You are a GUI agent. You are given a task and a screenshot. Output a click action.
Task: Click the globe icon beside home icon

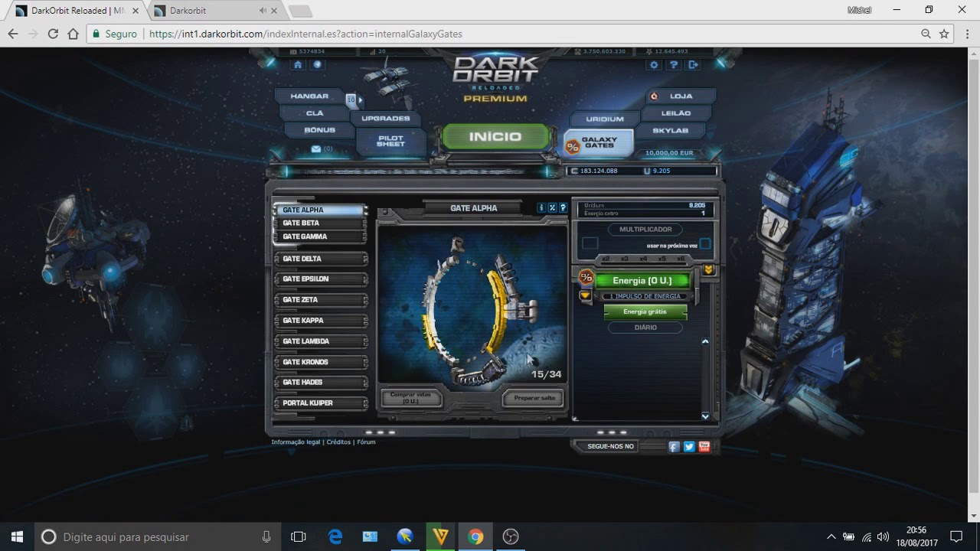tap(317, 65)
